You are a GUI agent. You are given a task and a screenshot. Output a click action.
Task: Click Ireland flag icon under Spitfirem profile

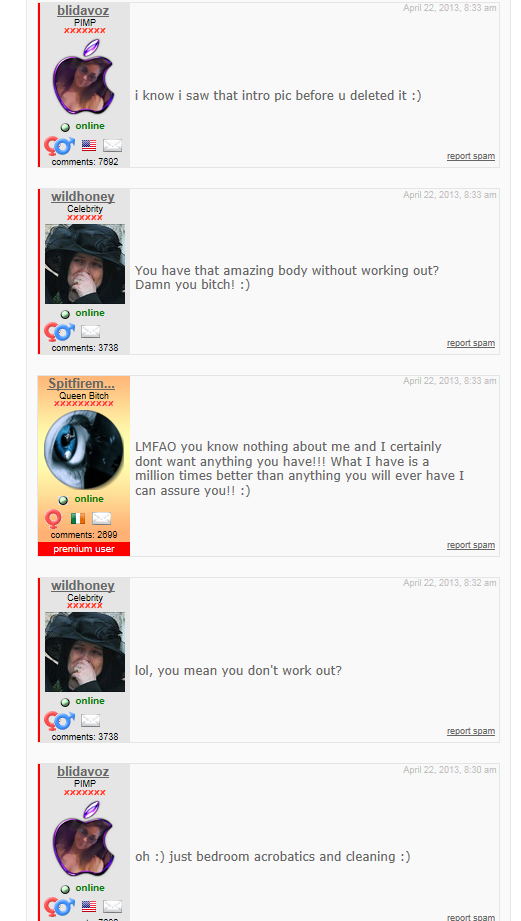[78, 519]
